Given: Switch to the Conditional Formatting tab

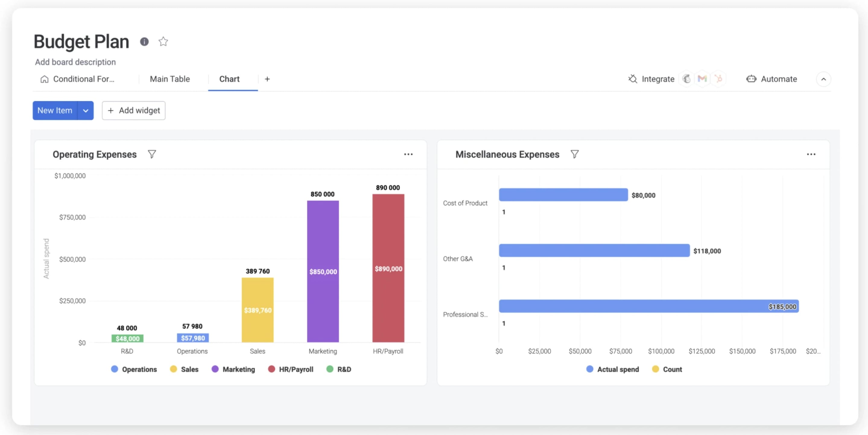Looking at the screenshot, I should tap(83, 79).
